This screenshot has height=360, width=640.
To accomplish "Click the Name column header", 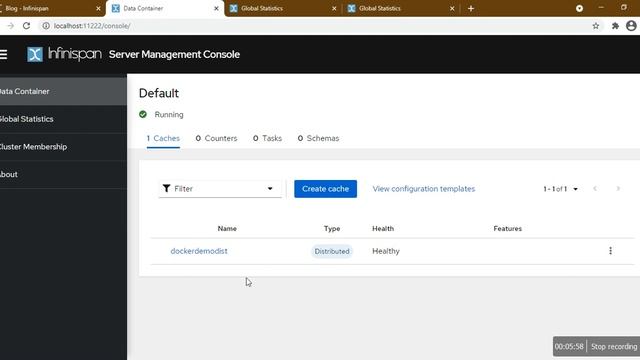I will point(227,229).
